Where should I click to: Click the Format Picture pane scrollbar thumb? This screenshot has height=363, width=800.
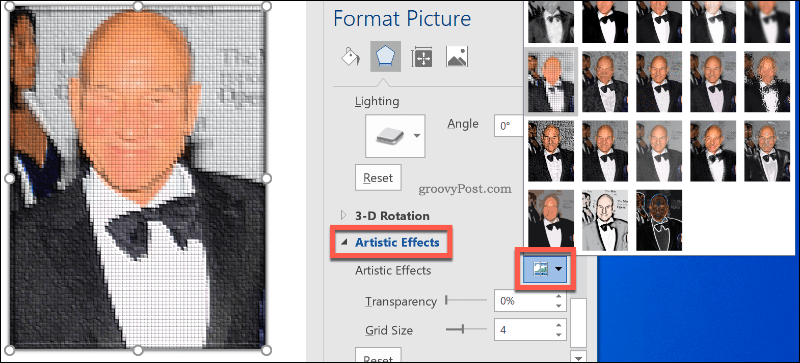click(579, 323)
